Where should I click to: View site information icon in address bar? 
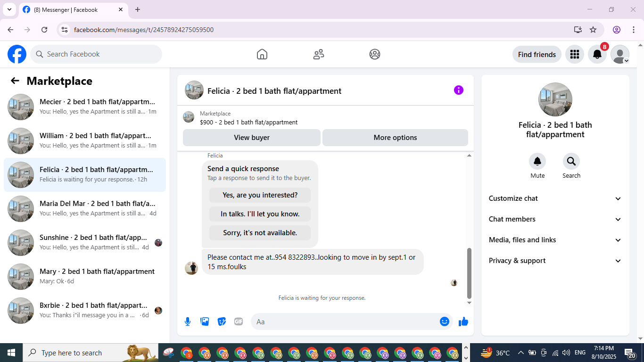pyautogui.click(x=65, y=30)
